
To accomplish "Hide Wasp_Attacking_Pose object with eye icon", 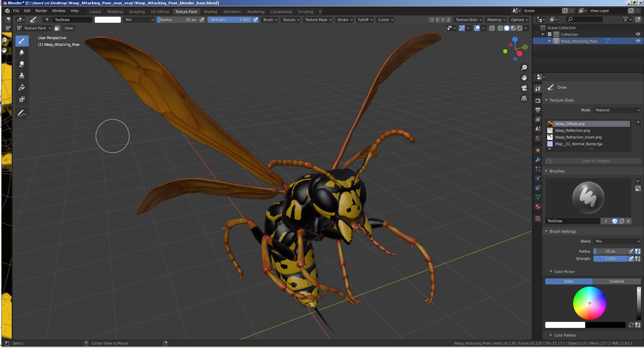I will point(638,41).
